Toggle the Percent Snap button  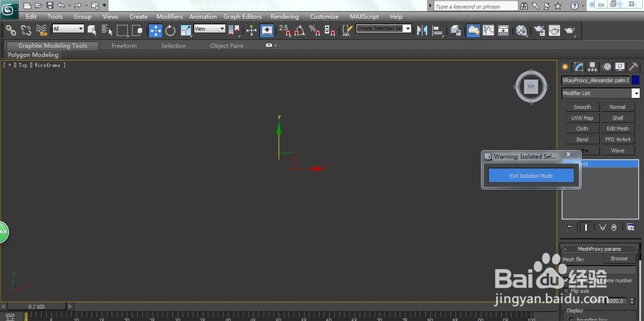[315, 30]
